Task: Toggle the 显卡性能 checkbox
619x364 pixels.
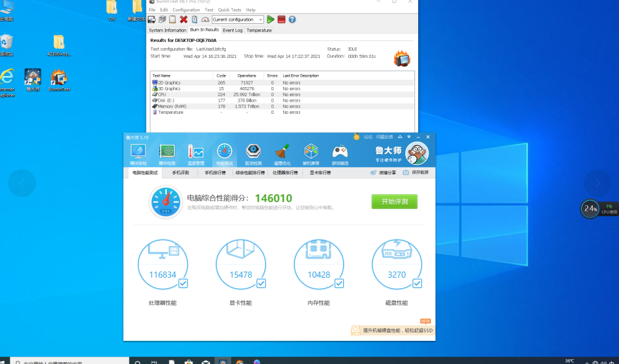Action: click(261, 283)
